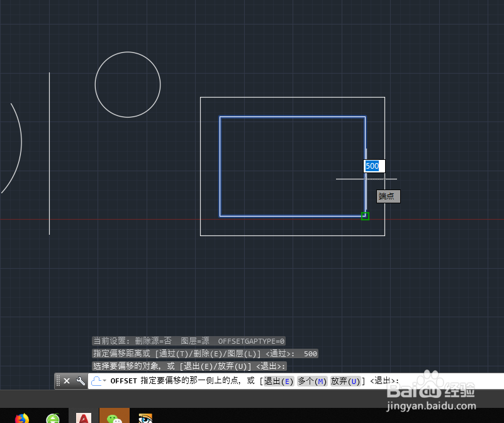This screenshot has width=504, height=423.
Task: Switch to AutoCAD in the taskbar
Action: (x=84, y=417)
